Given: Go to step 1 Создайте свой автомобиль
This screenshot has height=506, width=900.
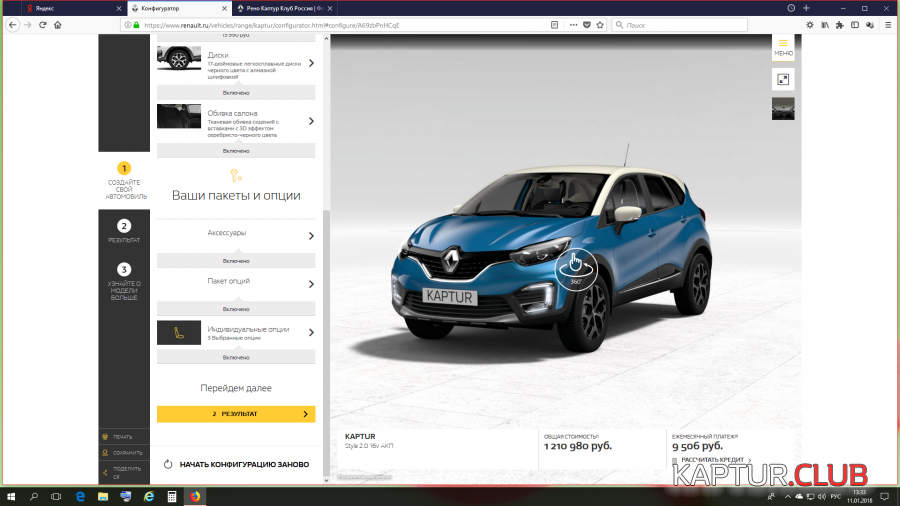Looking at the screenshot, I should pyautogui.click(x=124, y=181).
